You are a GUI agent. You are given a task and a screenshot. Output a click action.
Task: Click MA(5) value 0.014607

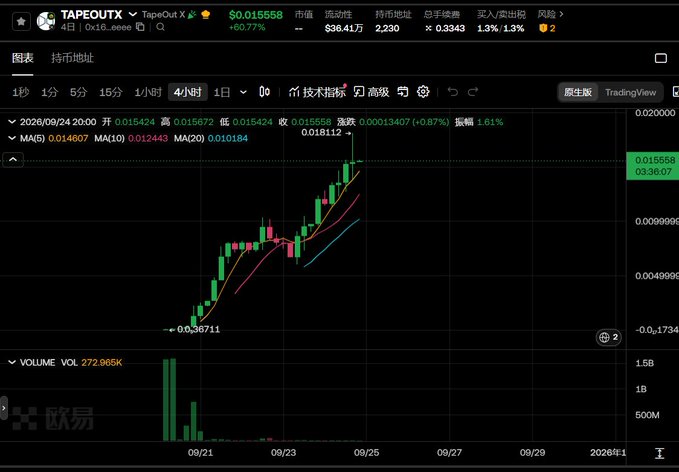(x=68, y=139)
